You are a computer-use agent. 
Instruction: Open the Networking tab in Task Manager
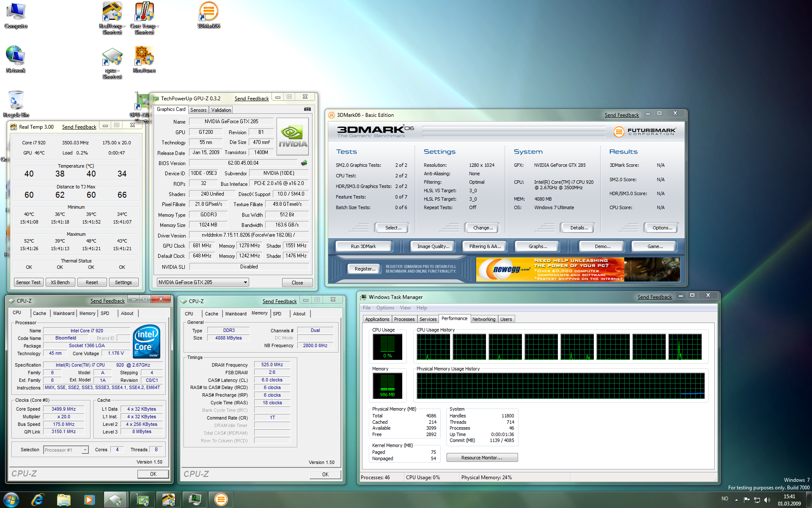[x=484, y=319]
